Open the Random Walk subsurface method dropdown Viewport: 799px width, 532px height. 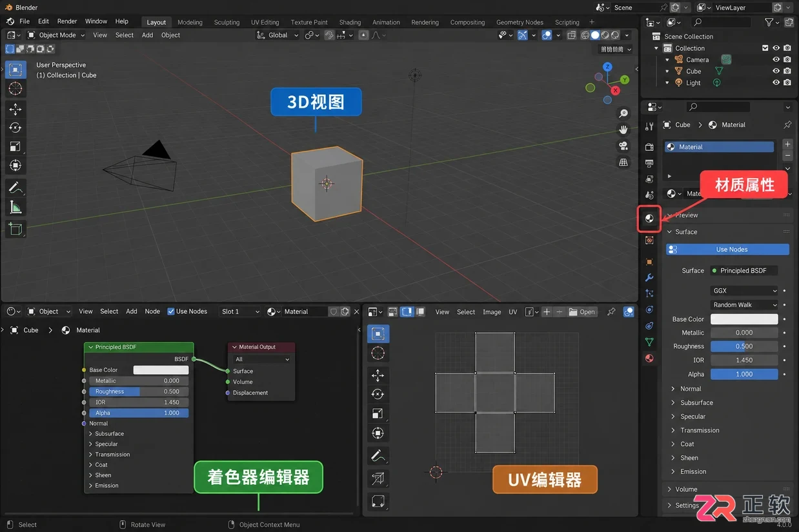(744, 305)
